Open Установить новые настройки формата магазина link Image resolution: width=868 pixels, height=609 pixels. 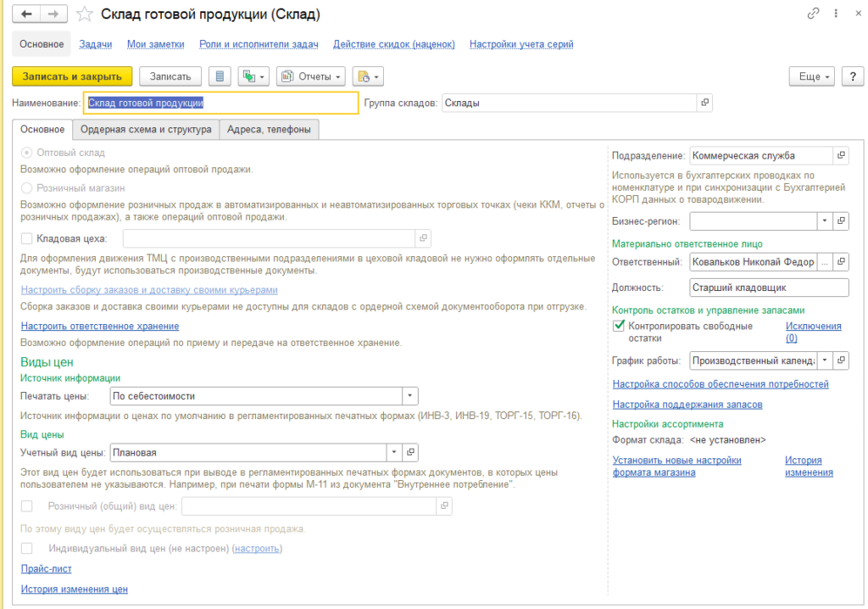tap(677, 466)
